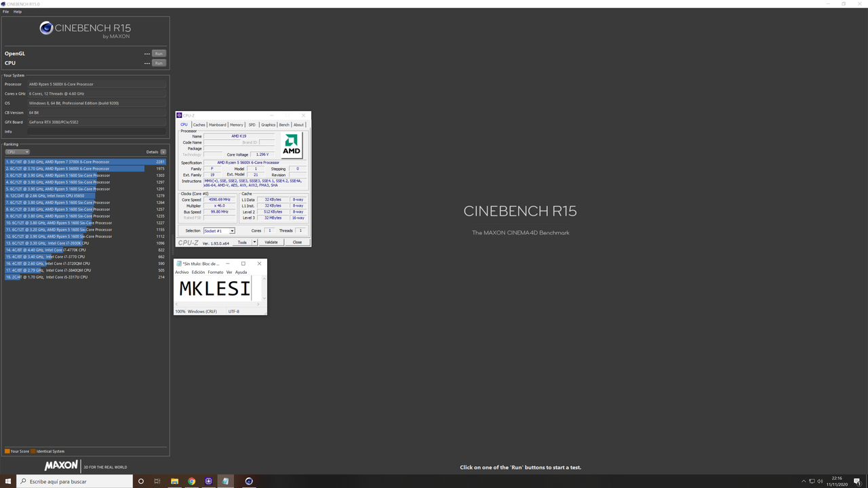This screenshot has width=868, height=488.
Task: Open Ayuda menu in Notepad
Action: (241, 272)
